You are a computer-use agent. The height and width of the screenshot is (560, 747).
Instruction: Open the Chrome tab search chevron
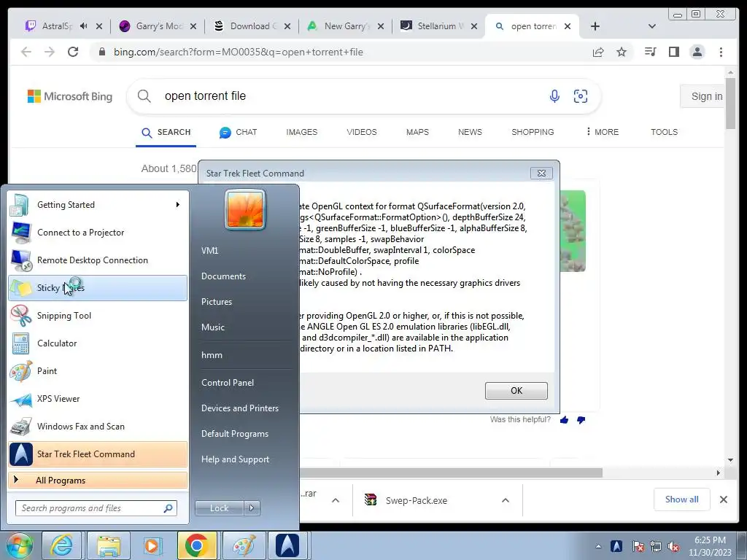coord(652,26)
